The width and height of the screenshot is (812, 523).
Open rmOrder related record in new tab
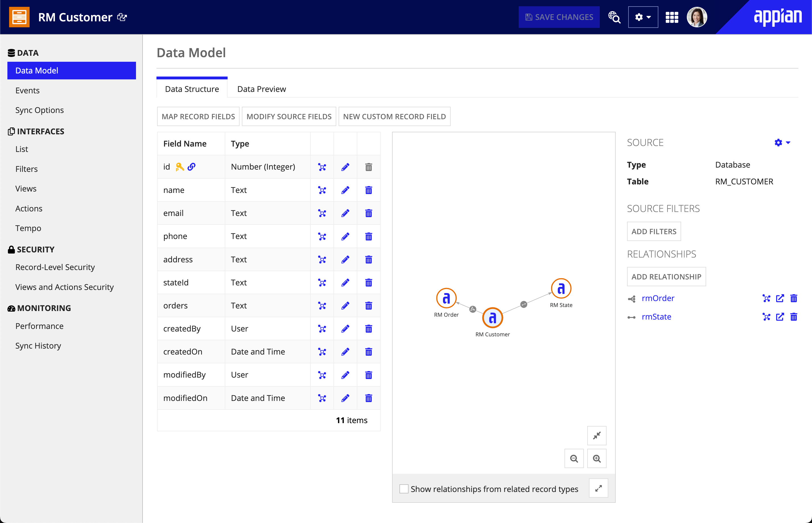pos(780,298)
